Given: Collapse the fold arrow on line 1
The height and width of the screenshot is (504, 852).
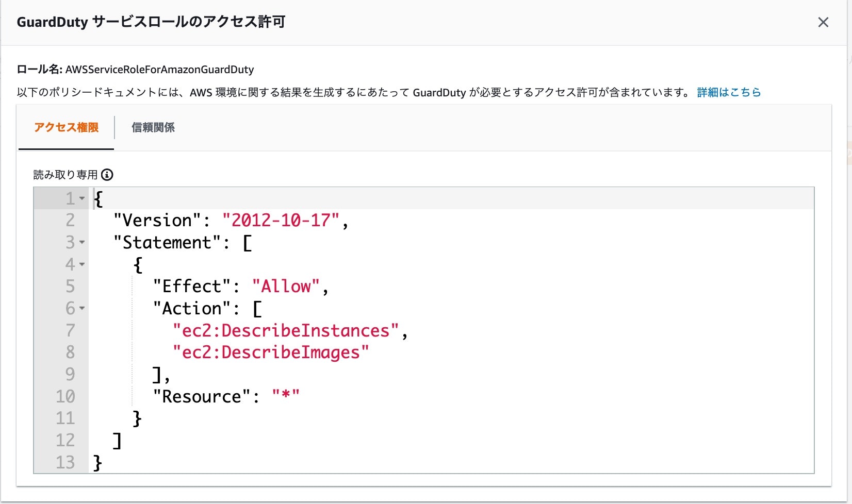Looking at the screenshot, I should click(82, 198).
